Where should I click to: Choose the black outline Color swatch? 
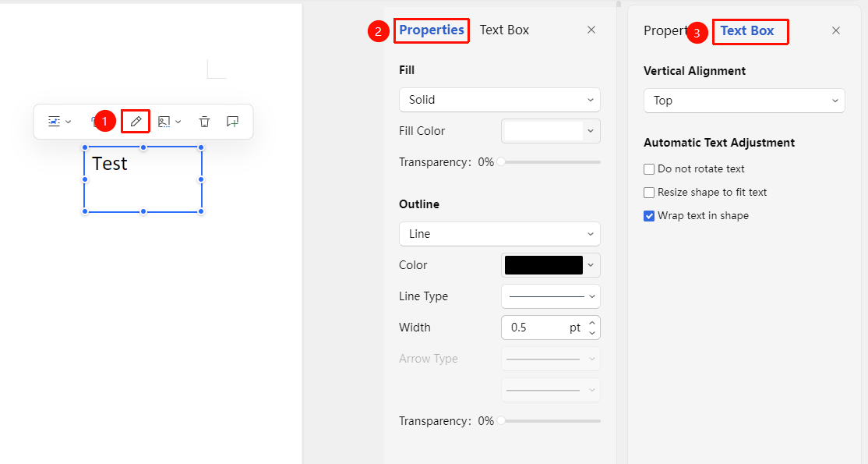click(544, 265)
